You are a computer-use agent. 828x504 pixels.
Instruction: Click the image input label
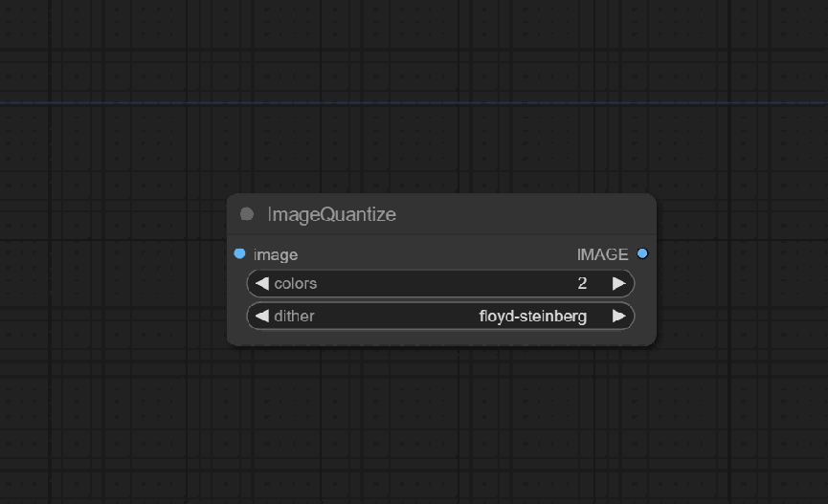pos(276,255)
